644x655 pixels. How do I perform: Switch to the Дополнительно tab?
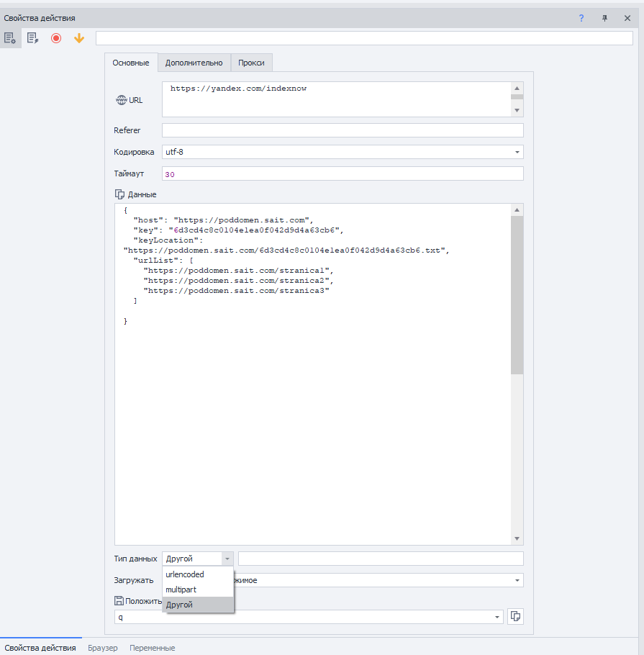(194, 63)
